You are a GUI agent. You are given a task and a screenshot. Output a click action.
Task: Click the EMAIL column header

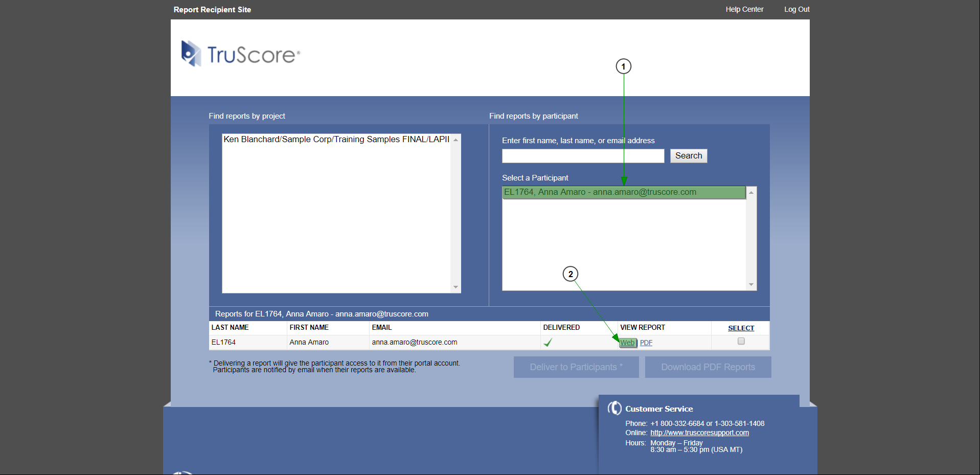[381, 328]
